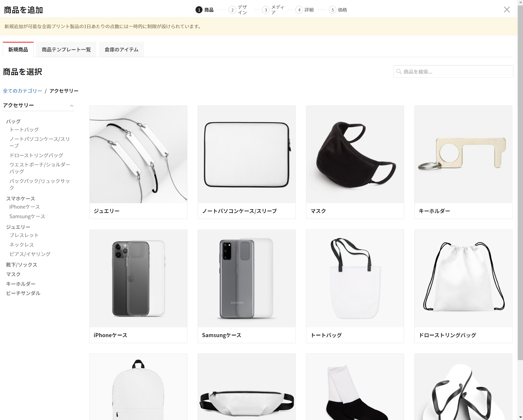Select the Samsungケース product image
523x420 pixels.
[x=247, y=278]
